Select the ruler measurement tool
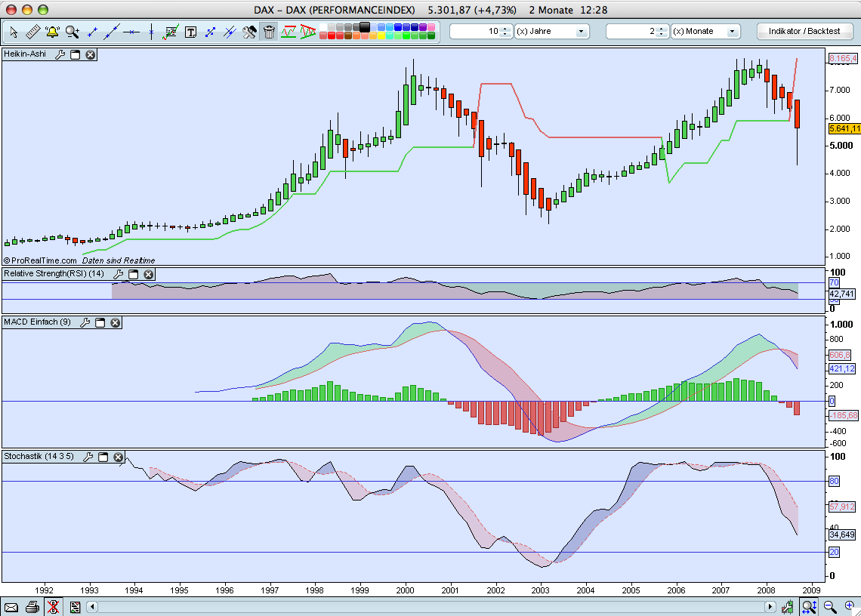The width and height of the screenshot is (861, 616). tap(33, 32)
